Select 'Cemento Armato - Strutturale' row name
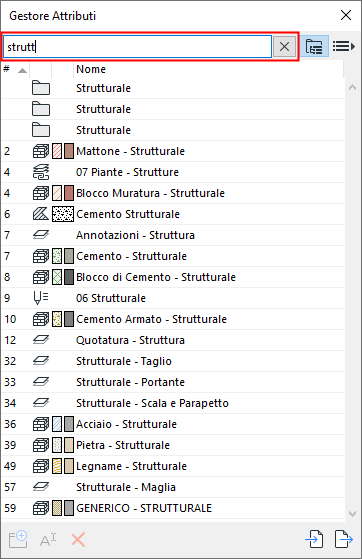Viewport: 362px width, 559px height. 151,319
